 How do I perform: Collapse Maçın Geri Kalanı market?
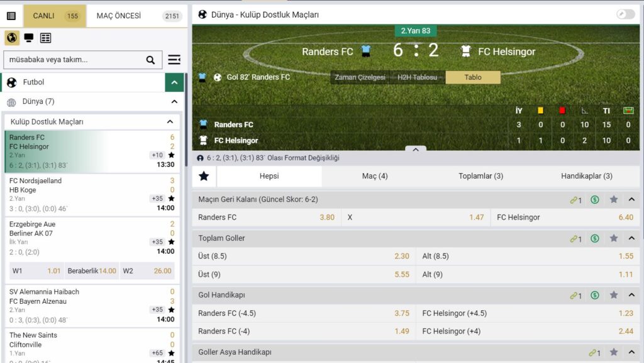pyautogui.click(x=631, y=199)
